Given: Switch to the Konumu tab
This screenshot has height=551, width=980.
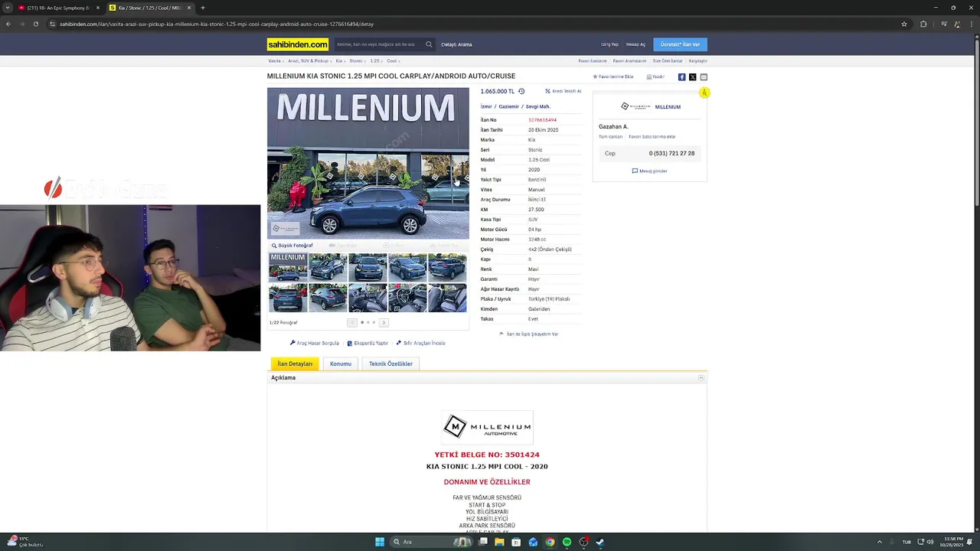Looking at the screenshot, I should point(341,364).
